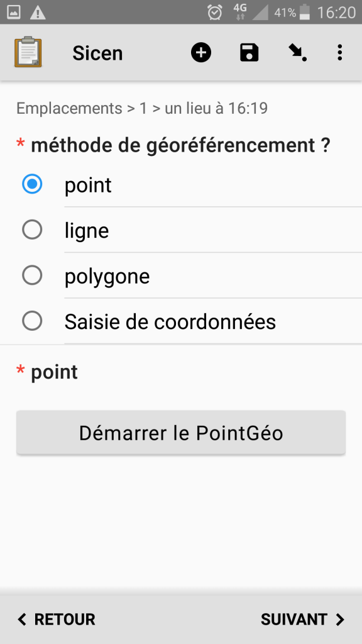The image size is (362, 644).
Task: Save the form with floppy disk icon
Action: (249, 53)
